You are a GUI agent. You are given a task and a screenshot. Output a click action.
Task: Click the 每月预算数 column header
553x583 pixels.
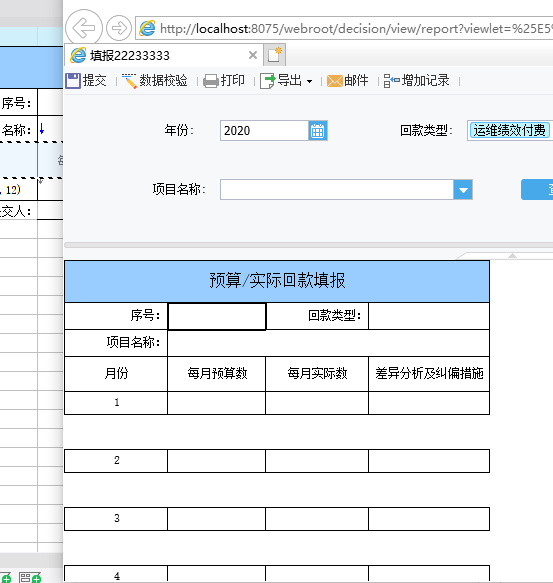[217, 374]
